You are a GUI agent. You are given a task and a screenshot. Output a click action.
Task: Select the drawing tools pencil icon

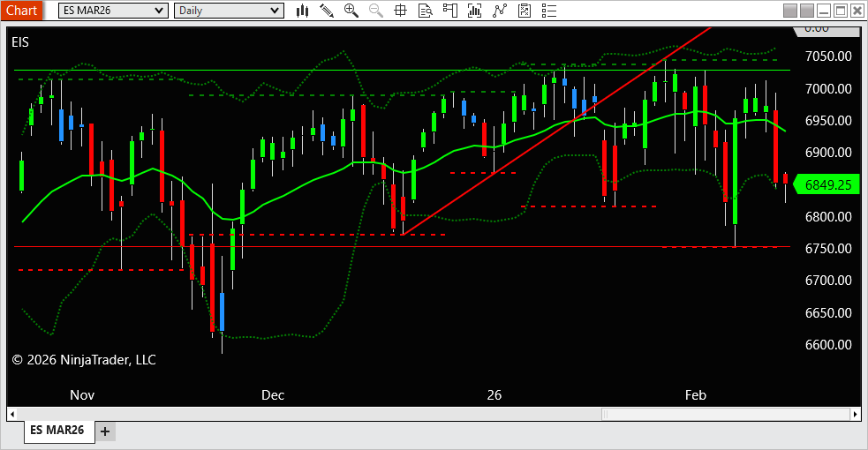[327, 11]
